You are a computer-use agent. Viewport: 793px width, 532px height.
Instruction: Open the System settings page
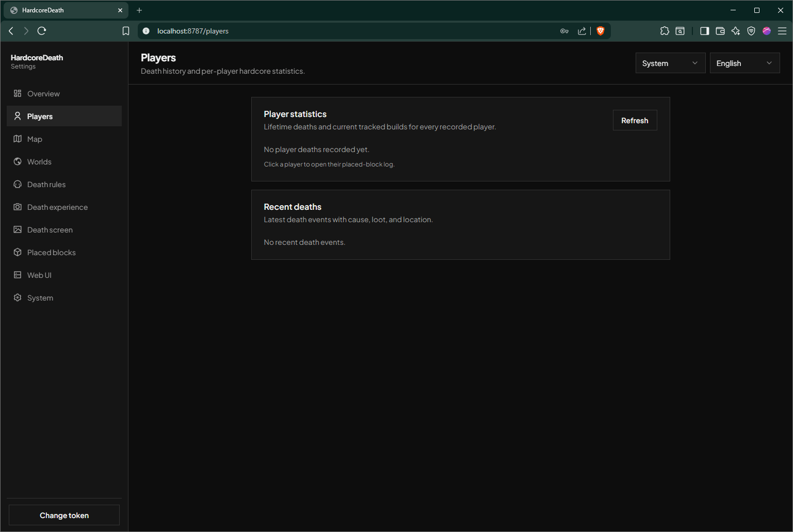tap(64, 297)
